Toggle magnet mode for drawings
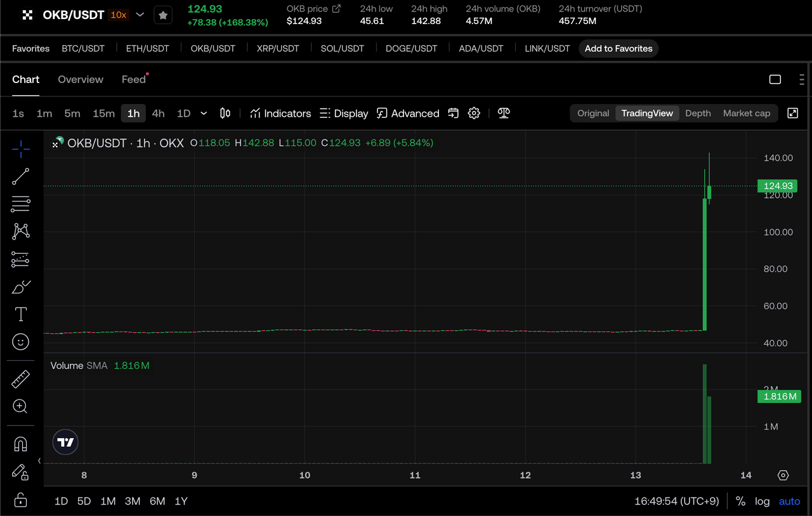812x516 pixels. tap(21, 444)
